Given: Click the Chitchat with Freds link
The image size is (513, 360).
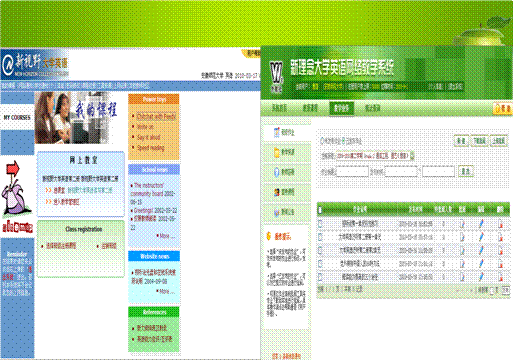Looking at the screenshot, I should coord(156,116).
